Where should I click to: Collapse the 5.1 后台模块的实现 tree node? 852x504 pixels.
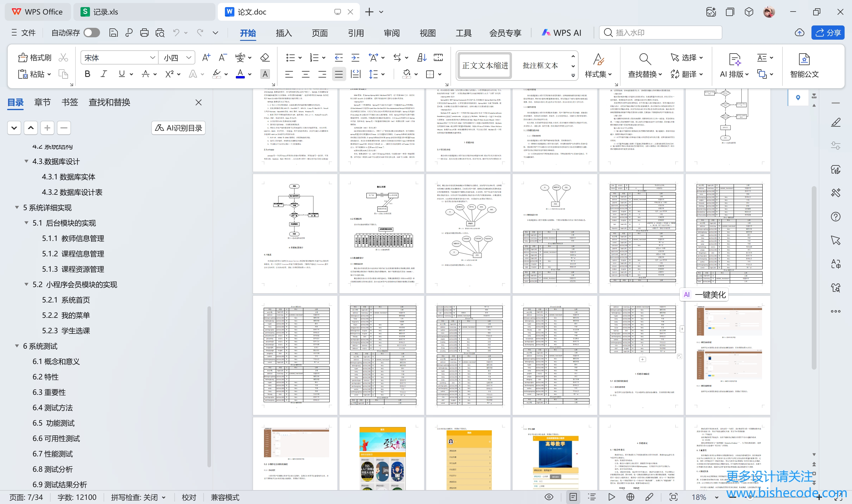27,223
